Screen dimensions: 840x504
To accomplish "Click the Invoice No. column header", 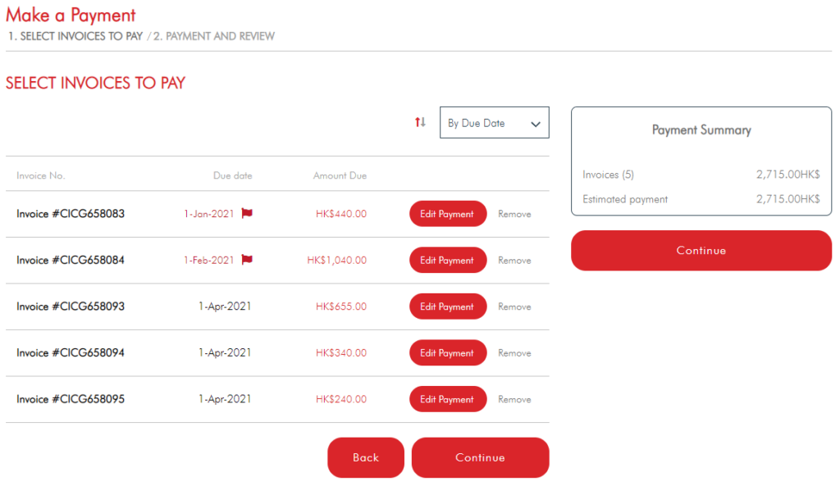I will point(41,175).
